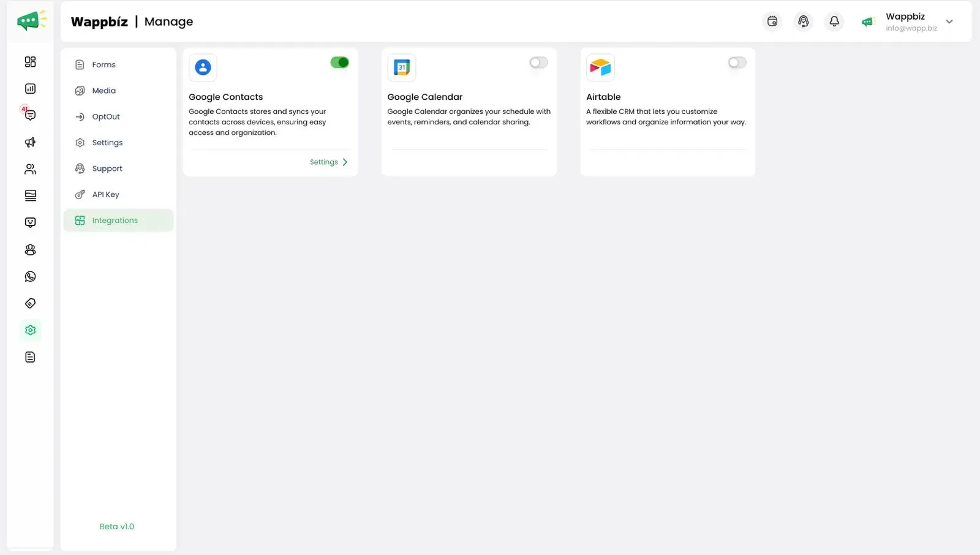The height and width of the screenshot is (555, 980).
Task: Click the info@wapp.biz email text
Action: coord(911,28)
